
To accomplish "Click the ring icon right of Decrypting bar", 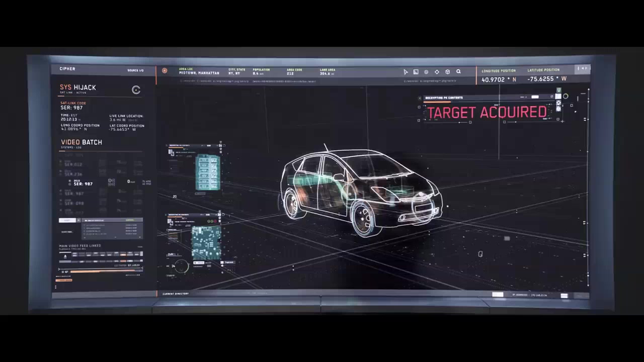I will [566, 96].
